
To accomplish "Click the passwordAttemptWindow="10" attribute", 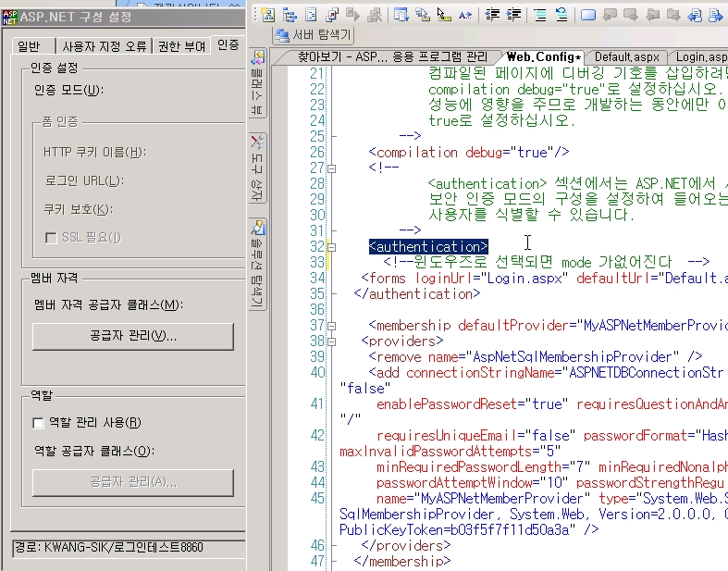I will point(472,483).
